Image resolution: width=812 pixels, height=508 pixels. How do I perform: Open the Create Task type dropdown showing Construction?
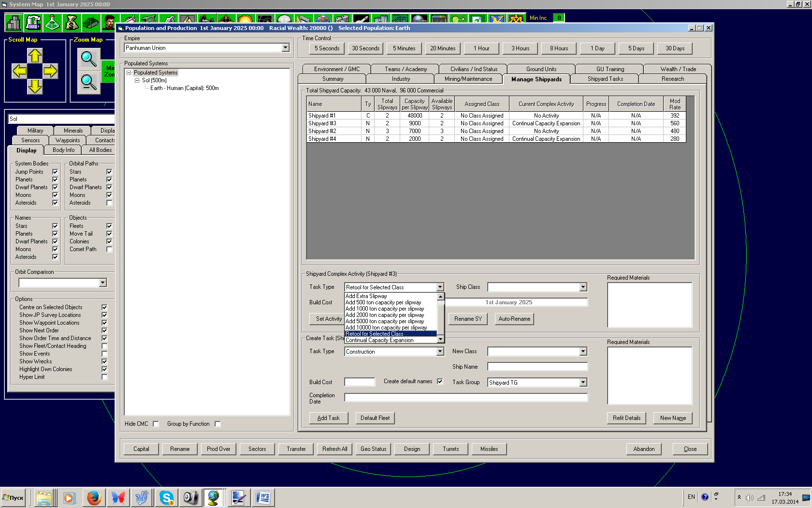440,352
